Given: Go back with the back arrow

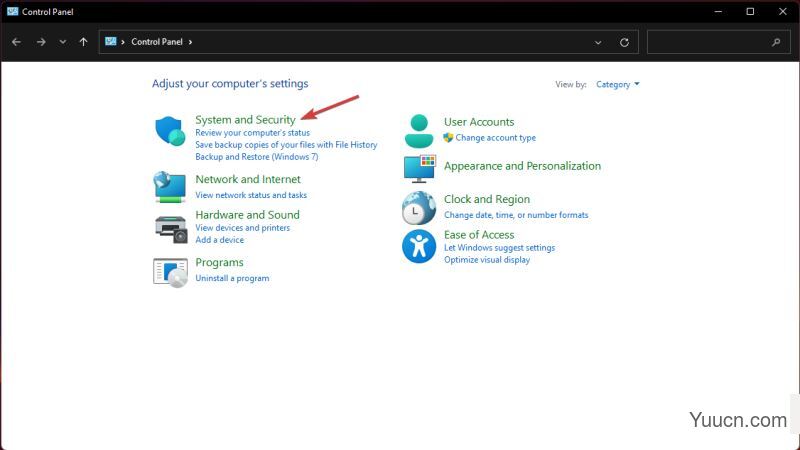Looking at the screenshot, I should pos(16,42).
